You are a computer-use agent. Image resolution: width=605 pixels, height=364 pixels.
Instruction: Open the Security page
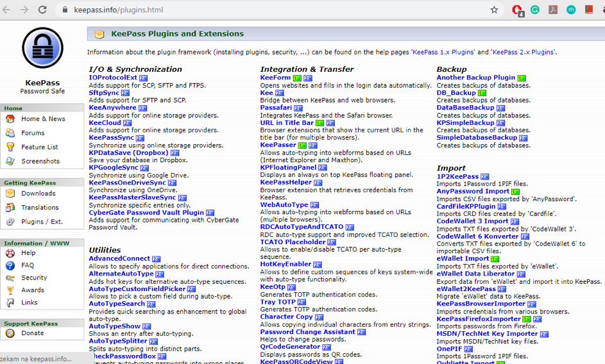pos(34,277)
